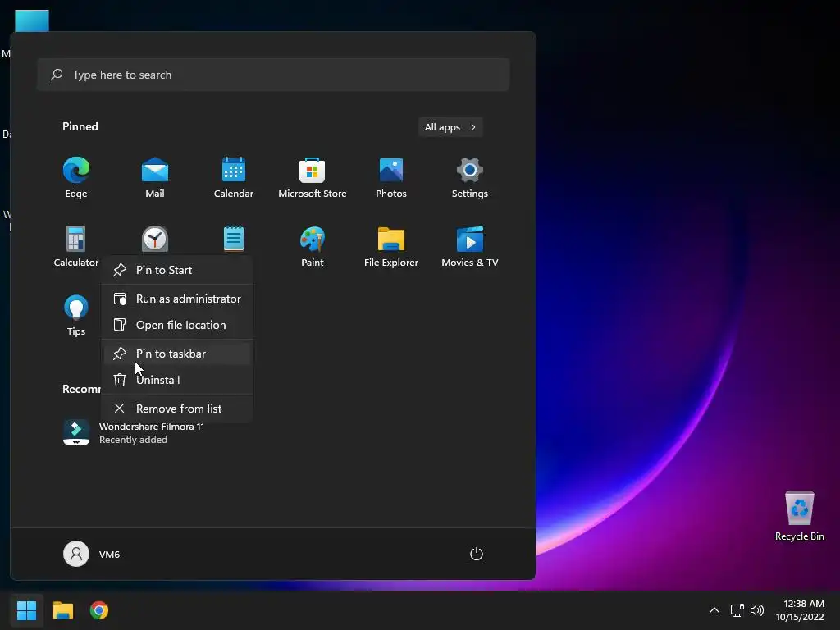Image resolution: width=840 pixels, height=630 pixels.
Task: Open Wondershare Filmora 11 recommended item
Action: coord(134,433)
